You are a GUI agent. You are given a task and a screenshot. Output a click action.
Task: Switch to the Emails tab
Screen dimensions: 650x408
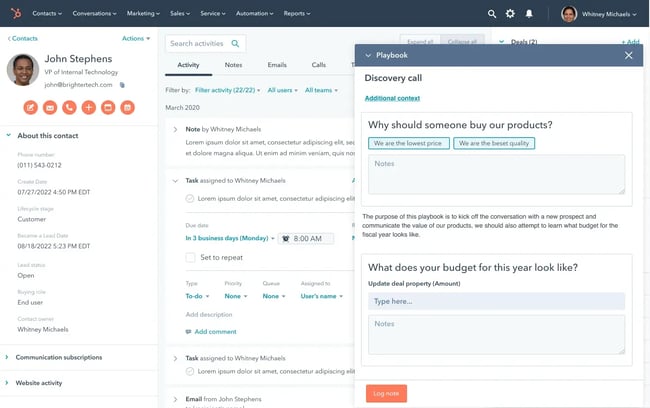coord(277,65)
